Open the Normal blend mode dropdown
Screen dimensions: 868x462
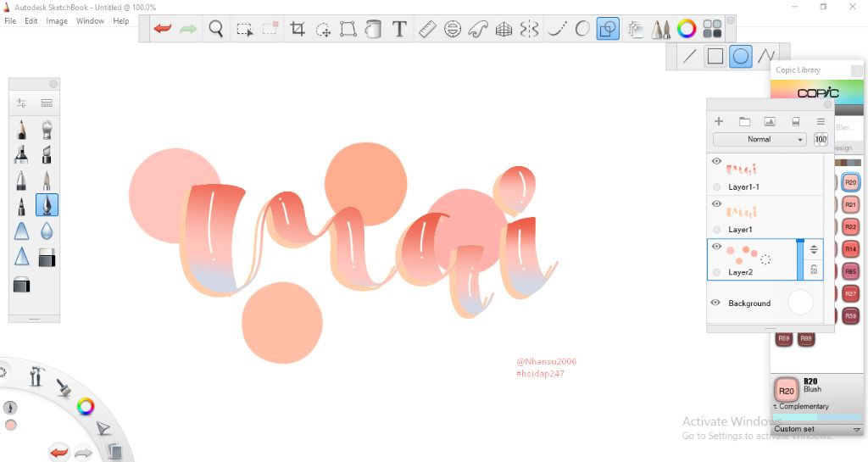[759, 139]
